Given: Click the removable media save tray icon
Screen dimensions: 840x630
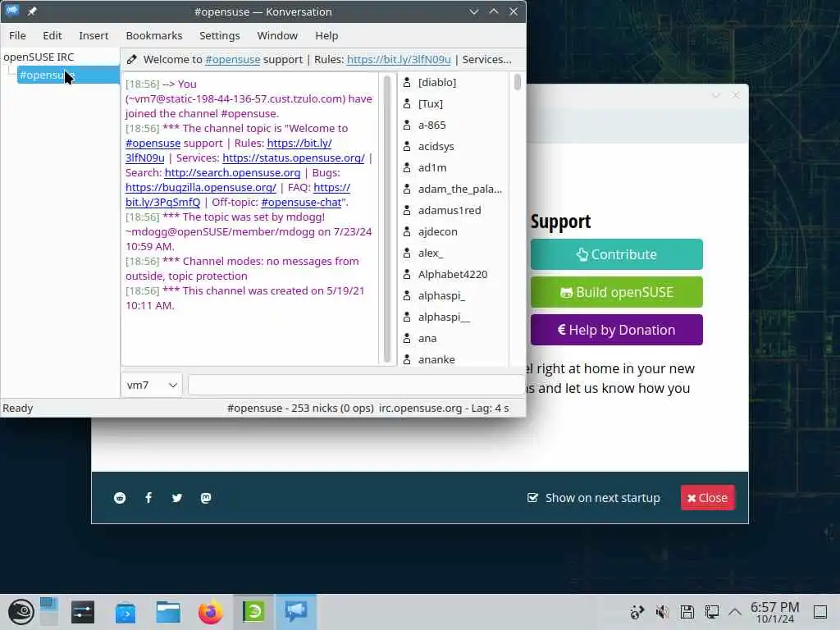Looking at the screenshot, I should click(687, 612).
